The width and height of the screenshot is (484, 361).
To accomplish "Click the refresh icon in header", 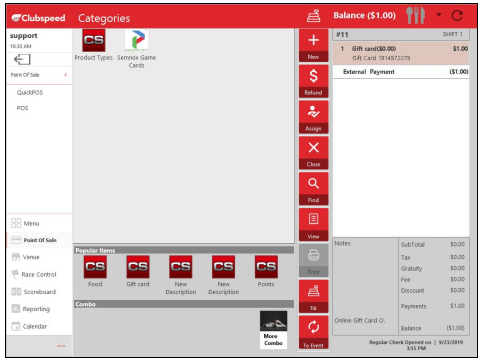I will pyautogui.click(x=457, y=16).
